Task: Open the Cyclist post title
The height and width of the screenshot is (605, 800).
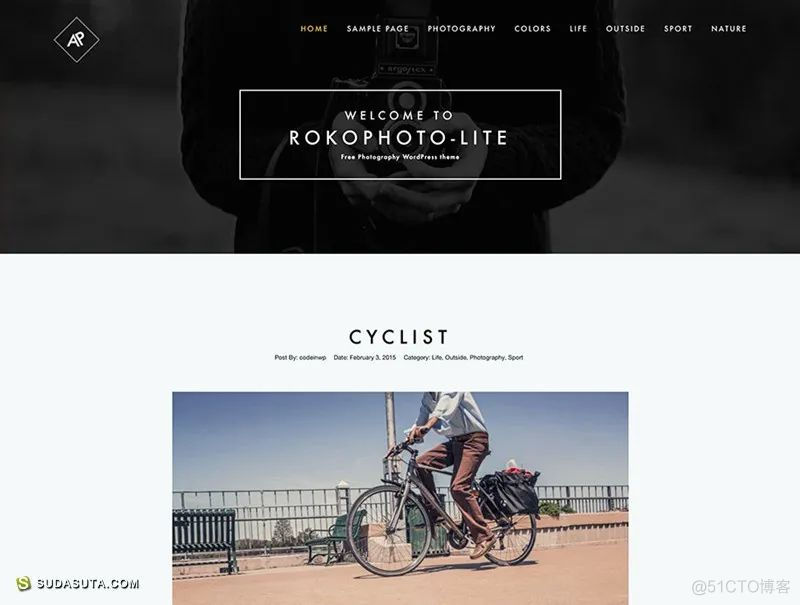Action: (x=399, y=337)
